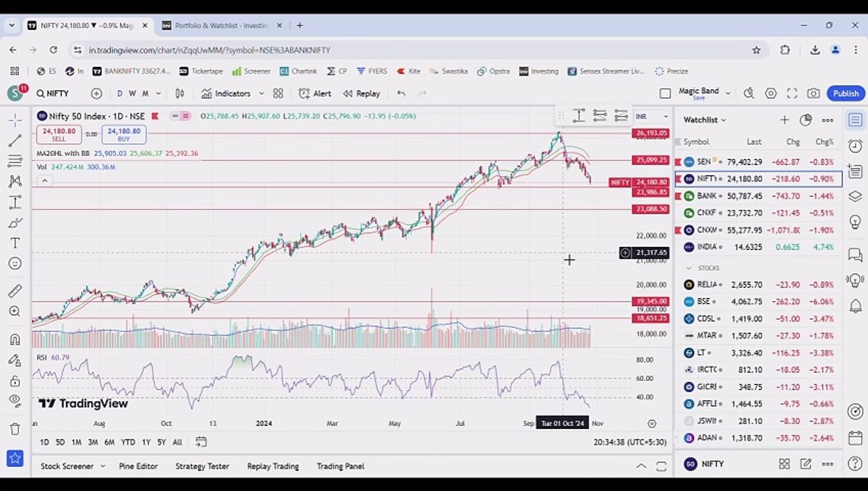Toggle magnet mode for drawings
Viewport: 868px width, 491px height.
pos(14,340)
